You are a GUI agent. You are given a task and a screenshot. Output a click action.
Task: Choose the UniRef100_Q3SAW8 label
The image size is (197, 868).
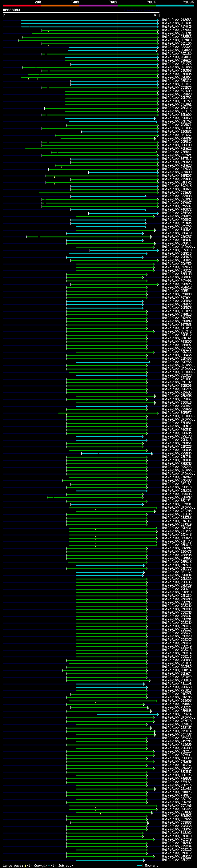[176, 193]
